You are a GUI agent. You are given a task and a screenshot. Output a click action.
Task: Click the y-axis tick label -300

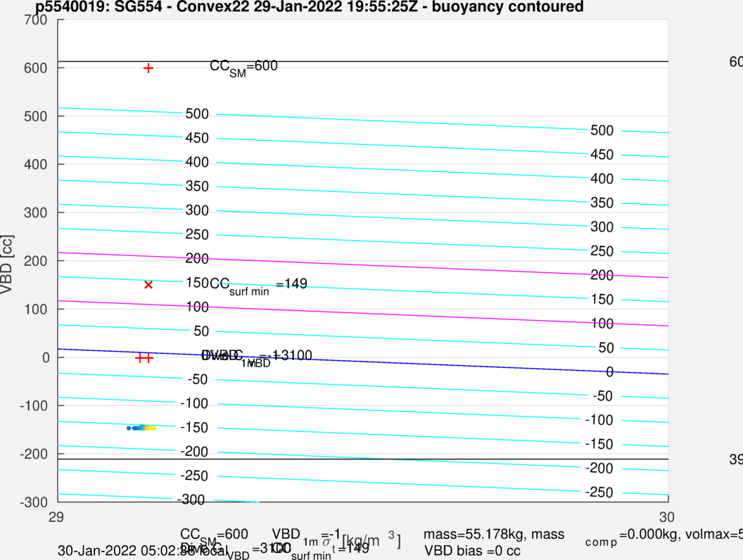coord(34,502)
